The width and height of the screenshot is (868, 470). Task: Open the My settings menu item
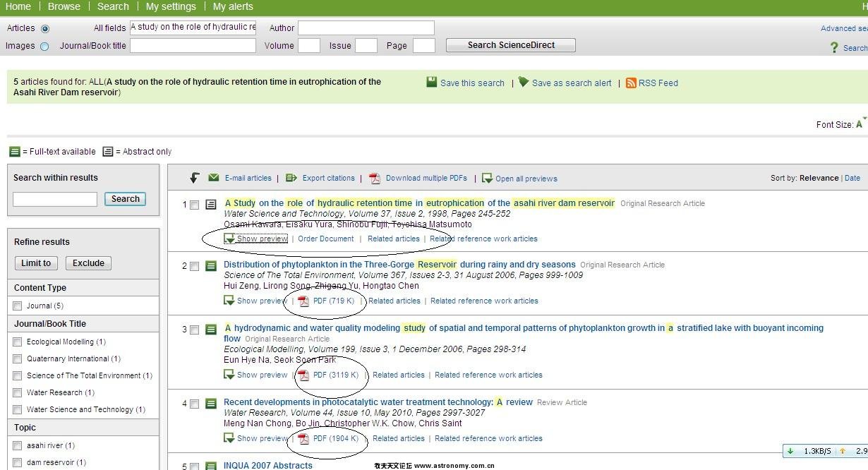click(x=171, y=6)
